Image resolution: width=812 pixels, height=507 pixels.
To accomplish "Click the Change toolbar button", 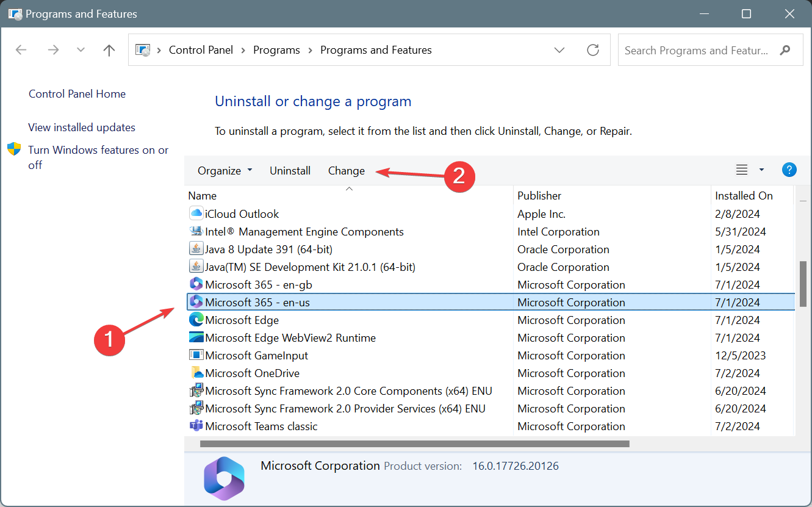I will pyautogui.click(x=347, y=171).
